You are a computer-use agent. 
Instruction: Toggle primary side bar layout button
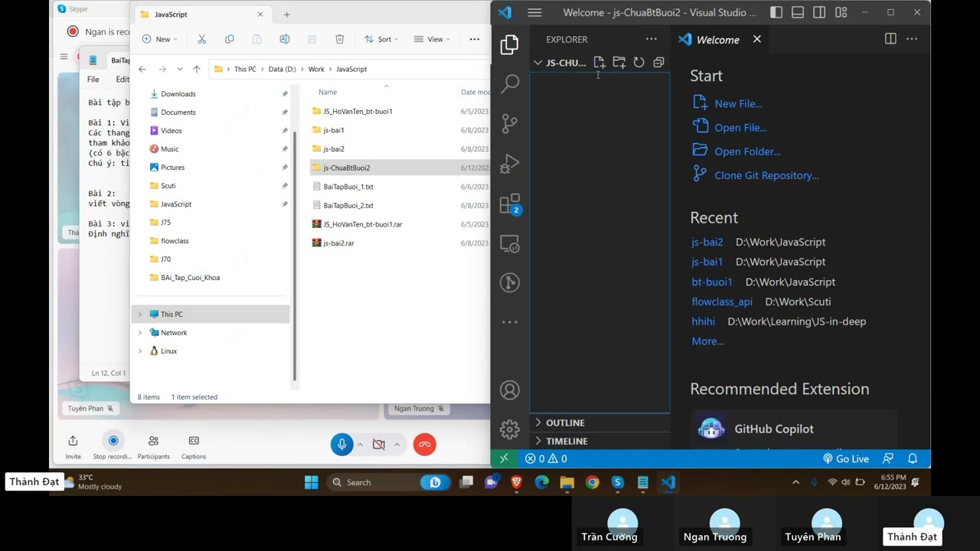click(x=776, y=12)
